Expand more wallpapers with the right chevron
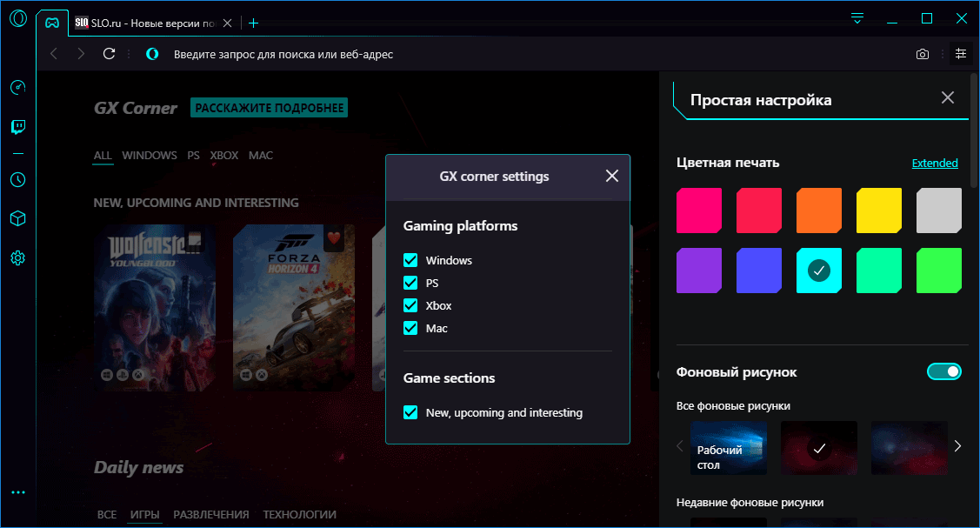980x528 pixels. [x=957, y=446]
